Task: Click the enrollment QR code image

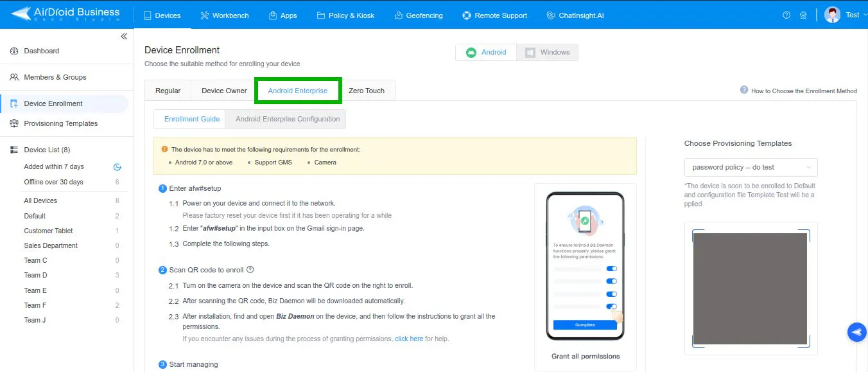Action: point(750,288)
